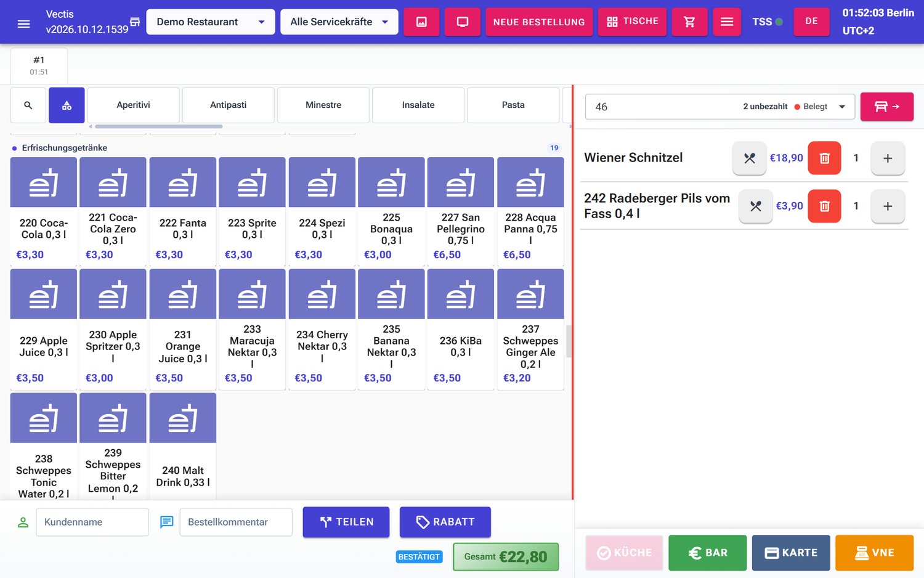Screen dimensions: 924x578
Task: Open the Demo Restaurant dropdown
Action: coord(211,22)
